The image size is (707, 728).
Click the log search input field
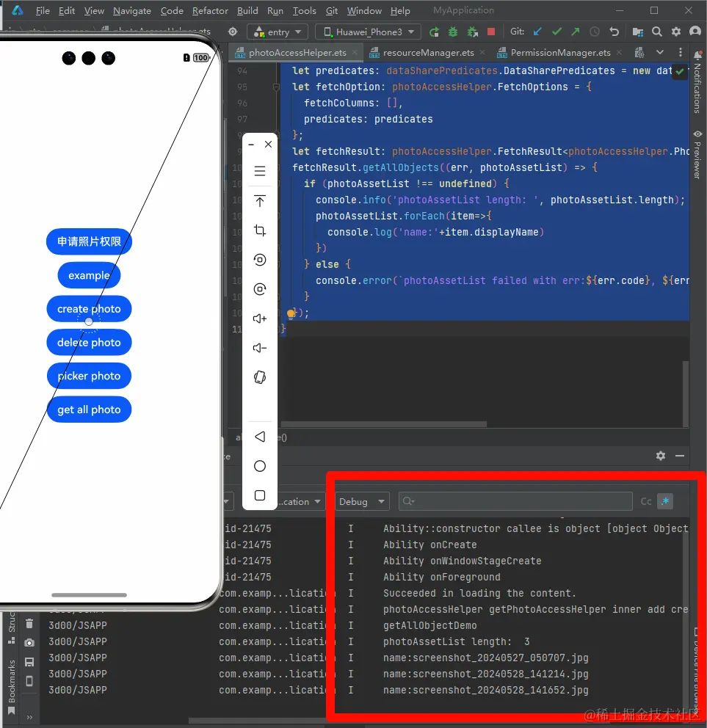coord(515,501)
